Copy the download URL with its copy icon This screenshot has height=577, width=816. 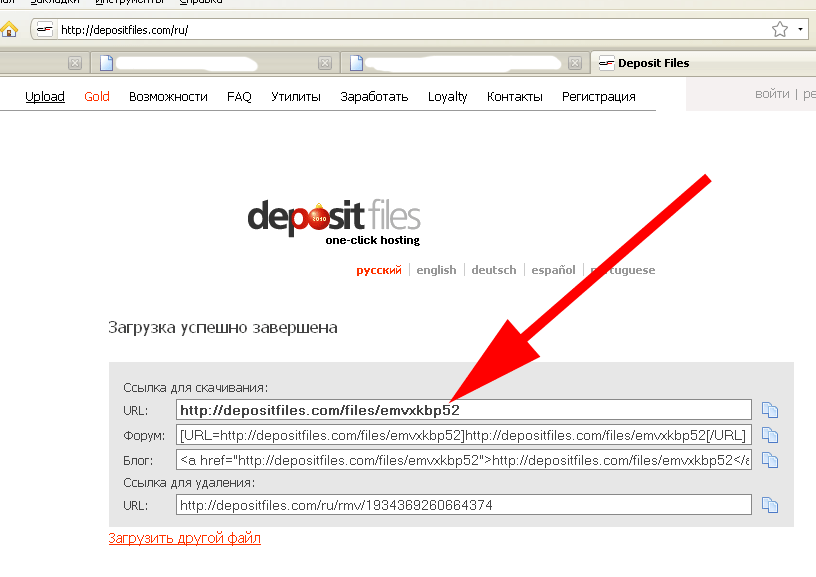point(769,410)
